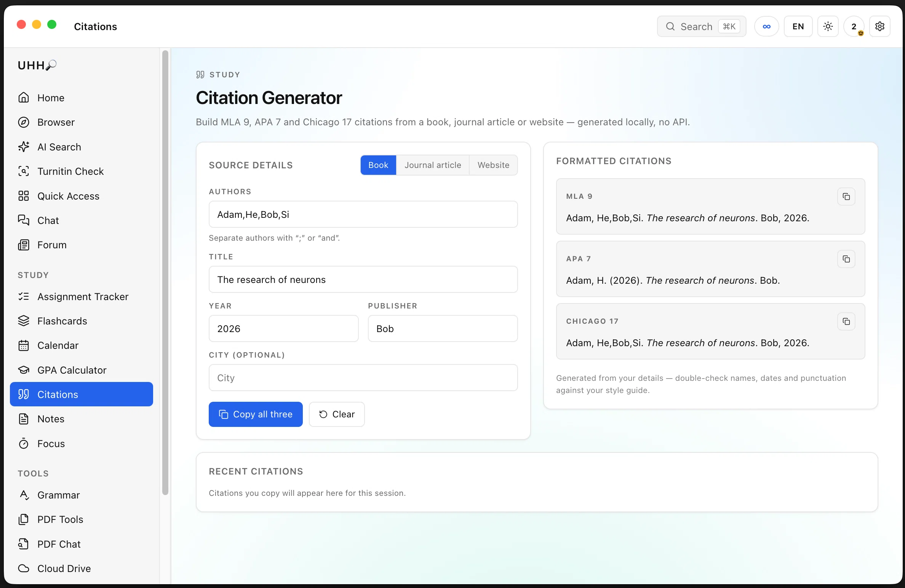Open the Browser sidebar item
The height and width of the screenshot is (588, 905).
(82, 122)
